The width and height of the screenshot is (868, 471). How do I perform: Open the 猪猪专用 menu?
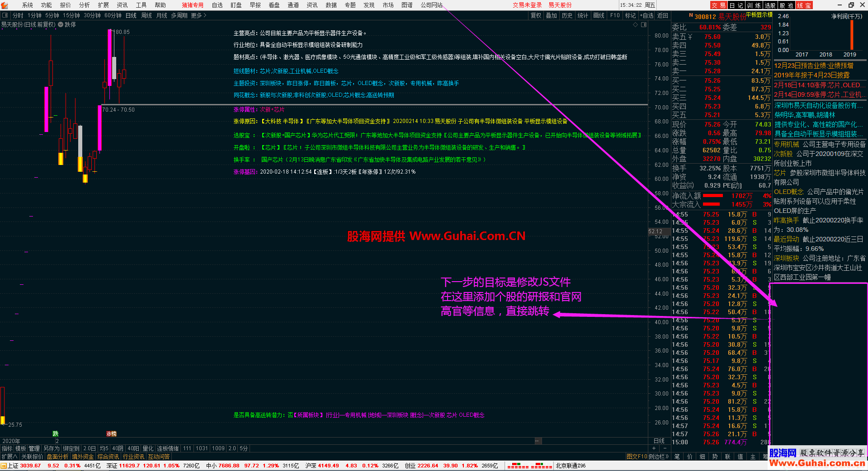point(193,5)
